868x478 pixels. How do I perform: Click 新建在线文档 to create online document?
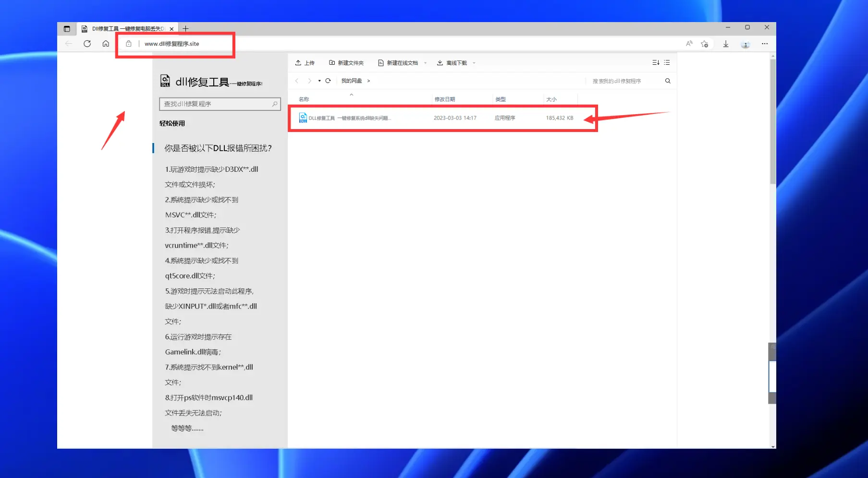click(398, 63)
